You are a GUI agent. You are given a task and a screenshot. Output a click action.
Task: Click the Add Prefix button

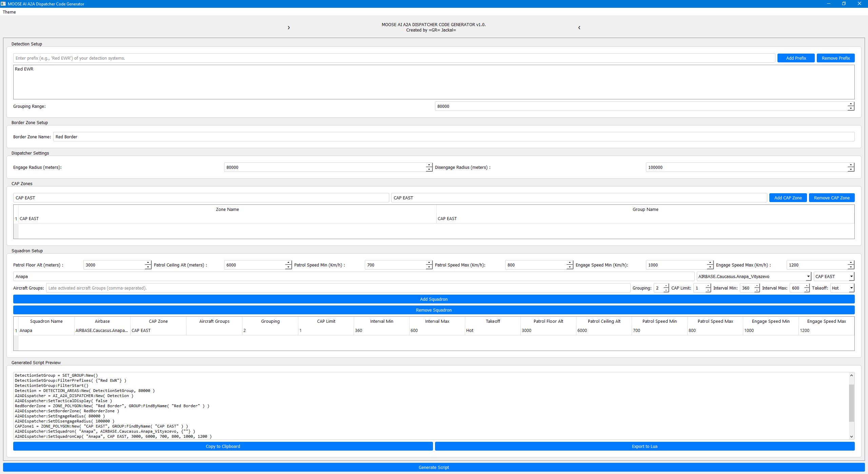coord(796,58)
